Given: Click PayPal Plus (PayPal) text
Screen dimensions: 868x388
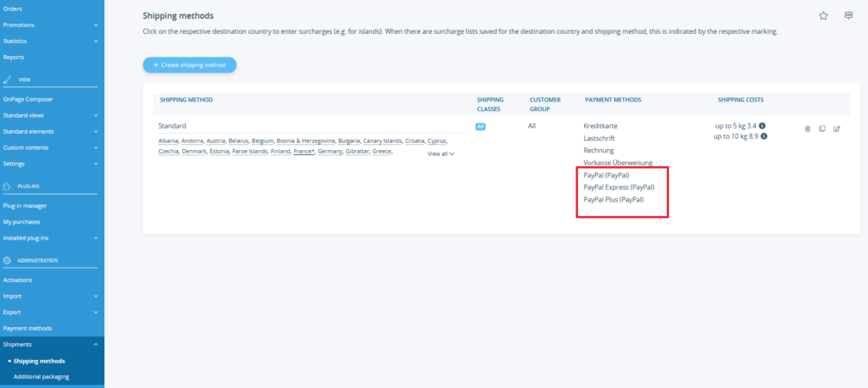Looking at the screenshot, I should click(614, 199).
